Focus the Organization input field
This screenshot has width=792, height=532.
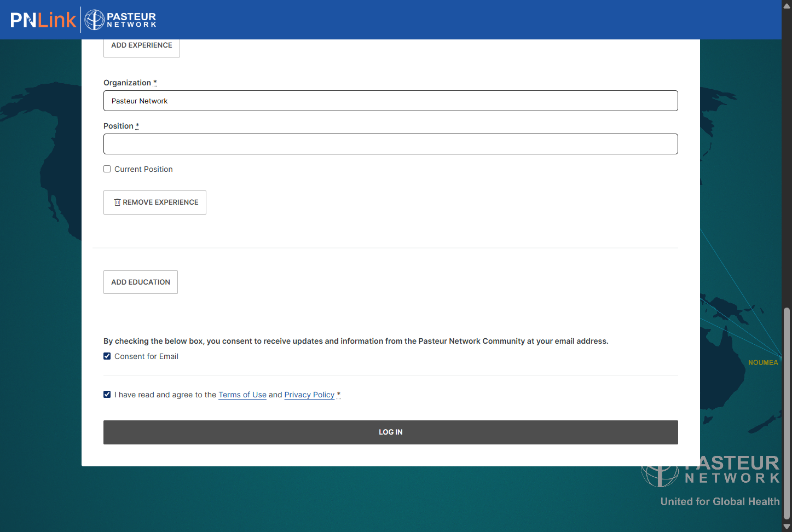[x=391, y=101]
